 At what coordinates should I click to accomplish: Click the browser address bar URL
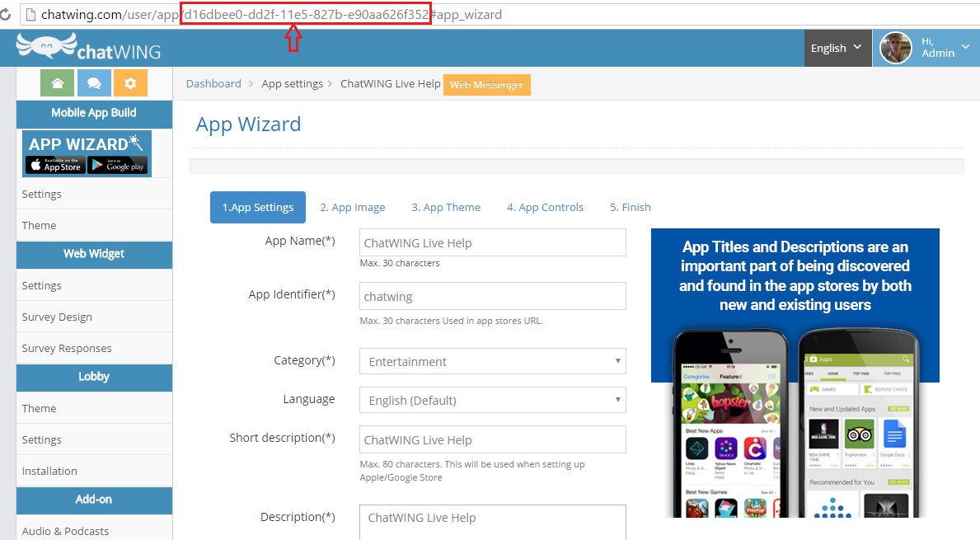pos(271,14)
